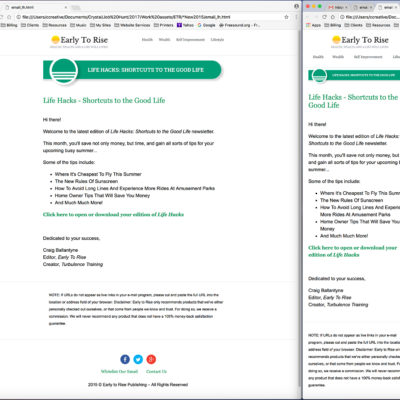Open the Google bookmark in the left window
Image resolution: width=400 pixels, height=400 pixels.
click(x=206, y=25)
